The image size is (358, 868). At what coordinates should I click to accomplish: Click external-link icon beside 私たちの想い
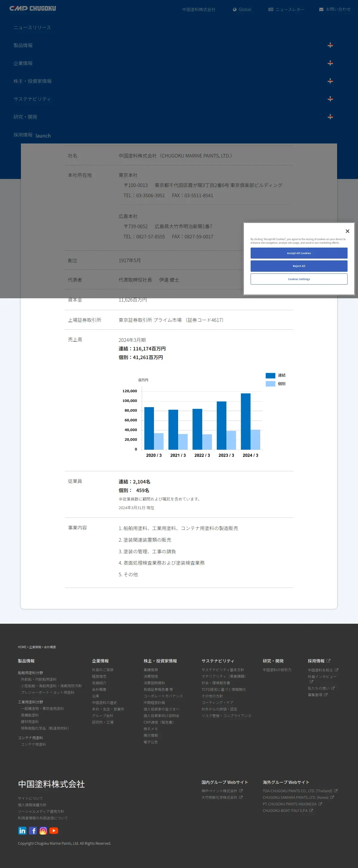[x=333, y=688]
